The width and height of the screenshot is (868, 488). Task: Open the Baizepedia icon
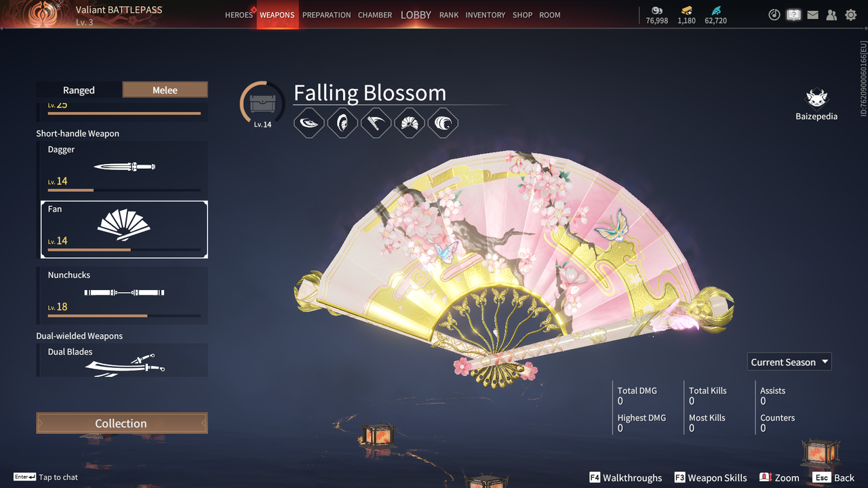(816, 99)
